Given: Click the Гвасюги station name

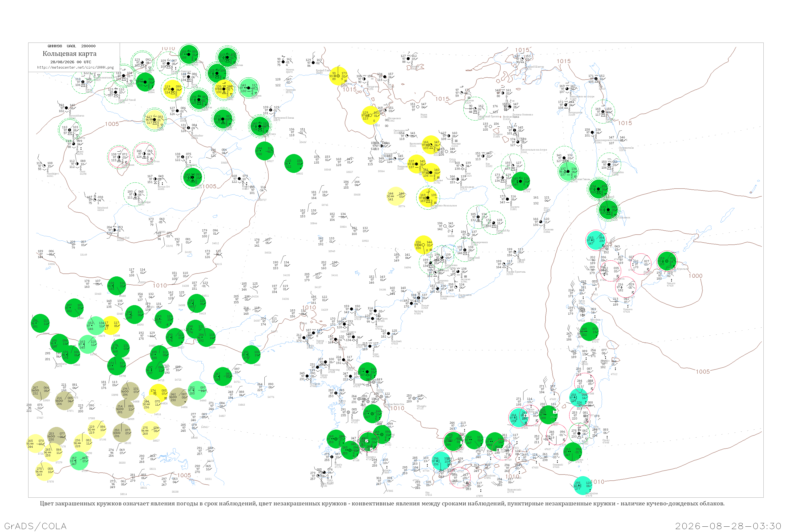Looking at the screenshot, I should 514,207.
